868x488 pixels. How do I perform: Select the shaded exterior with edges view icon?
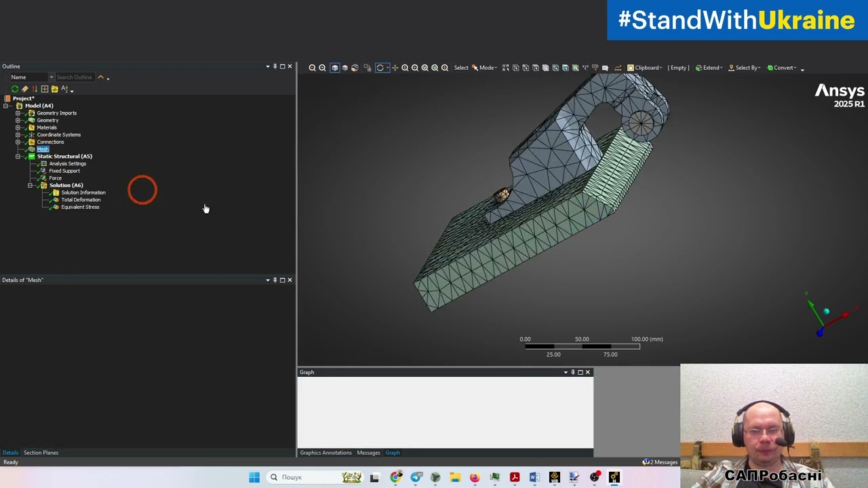pos(334,68)
